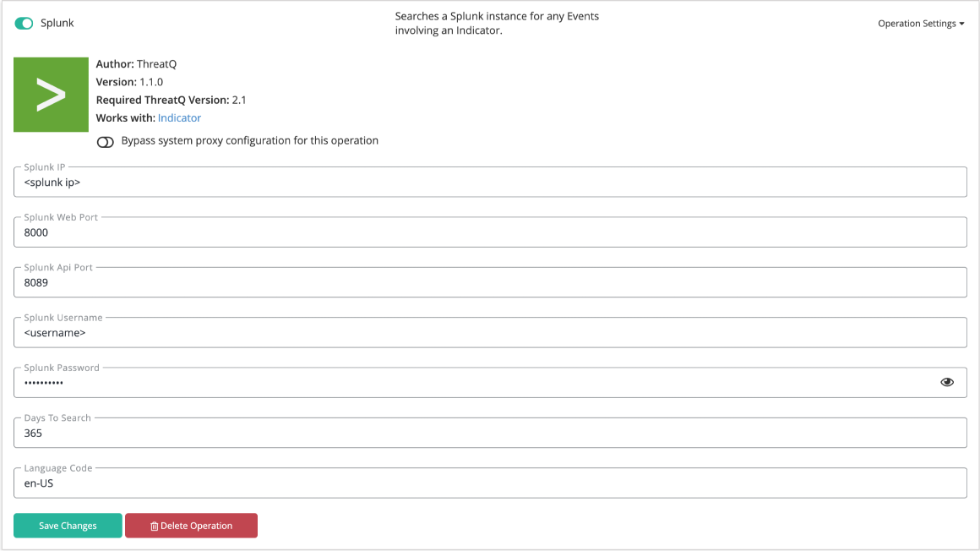Select the Splunk Web Port field
The image size is (980, 551).
coord(490,232)
